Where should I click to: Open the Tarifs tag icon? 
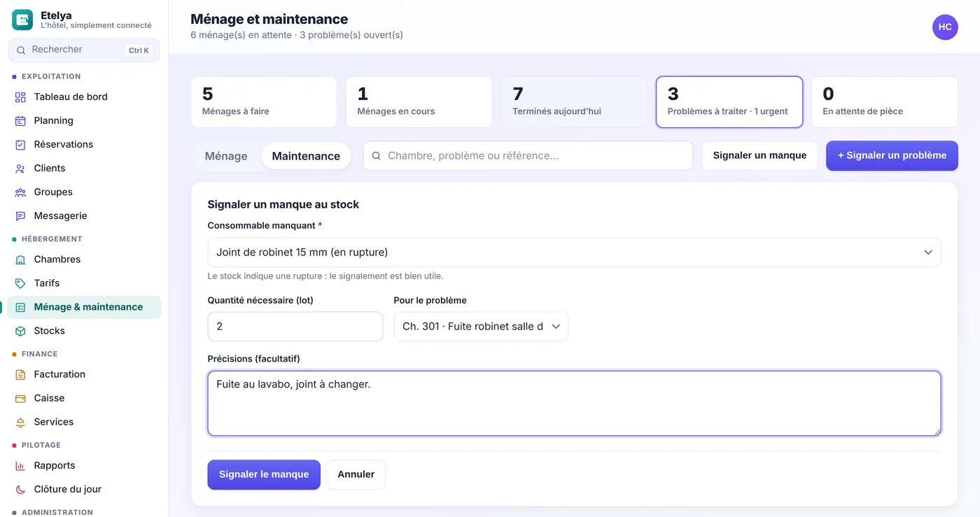click(x=20, y=283)
